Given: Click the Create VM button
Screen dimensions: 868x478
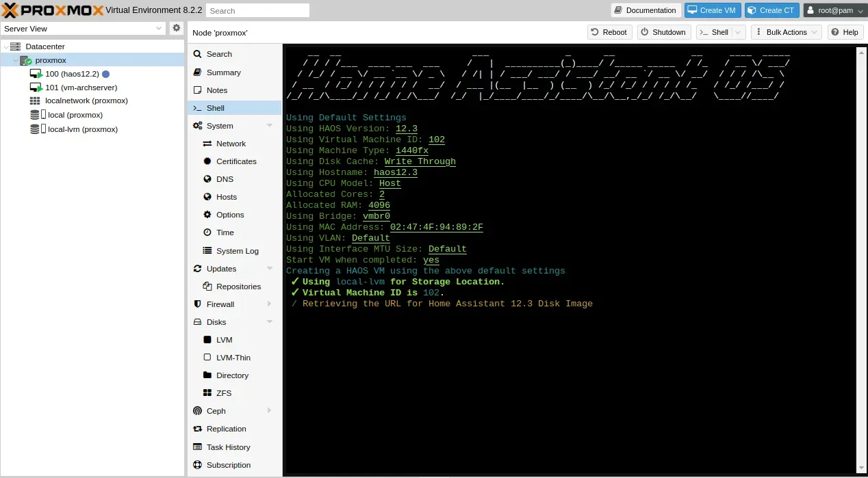Looking at the screenshot, I should tap(712, 10).
